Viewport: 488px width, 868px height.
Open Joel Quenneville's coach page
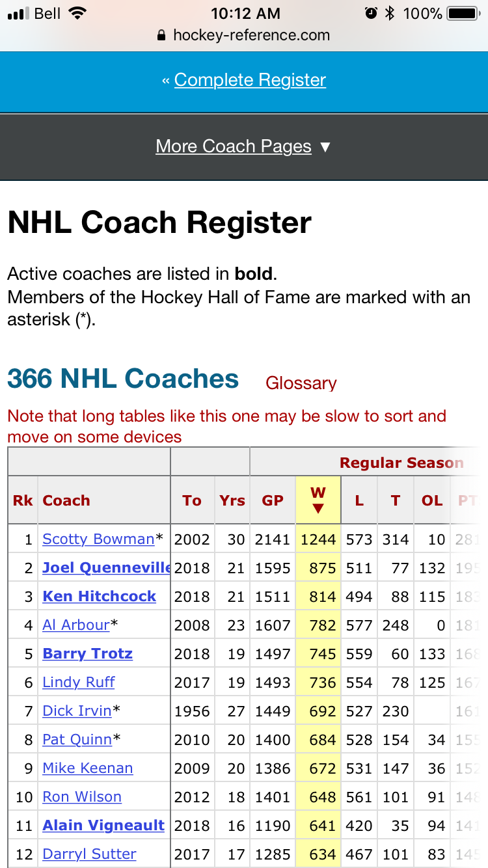[x=106, y=568]
